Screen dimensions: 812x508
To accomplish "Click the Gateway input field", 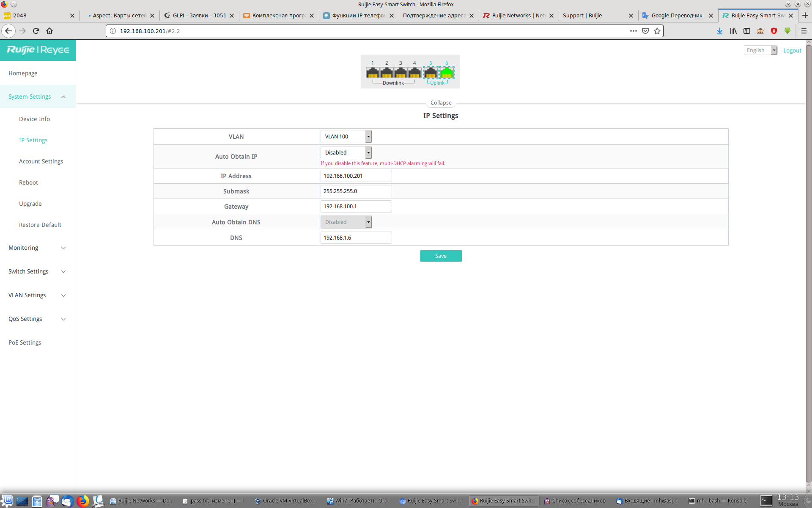I will pos(356,206).
